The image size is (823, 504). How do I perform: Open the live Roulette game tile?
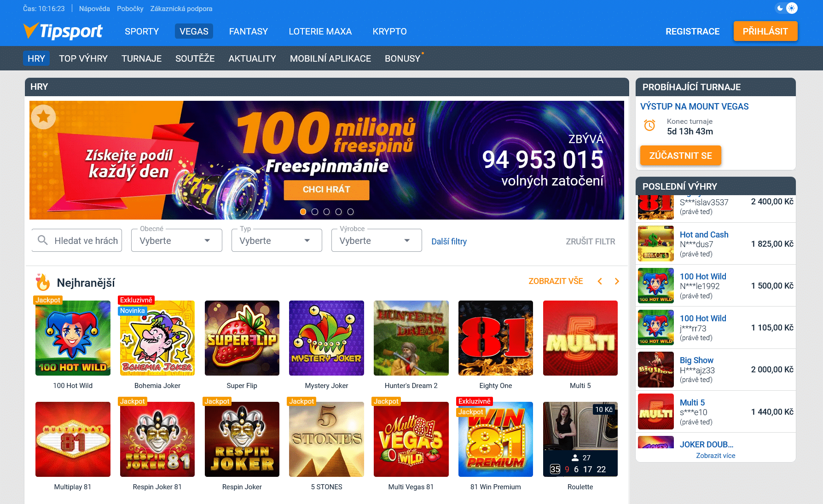pos(580,439)
